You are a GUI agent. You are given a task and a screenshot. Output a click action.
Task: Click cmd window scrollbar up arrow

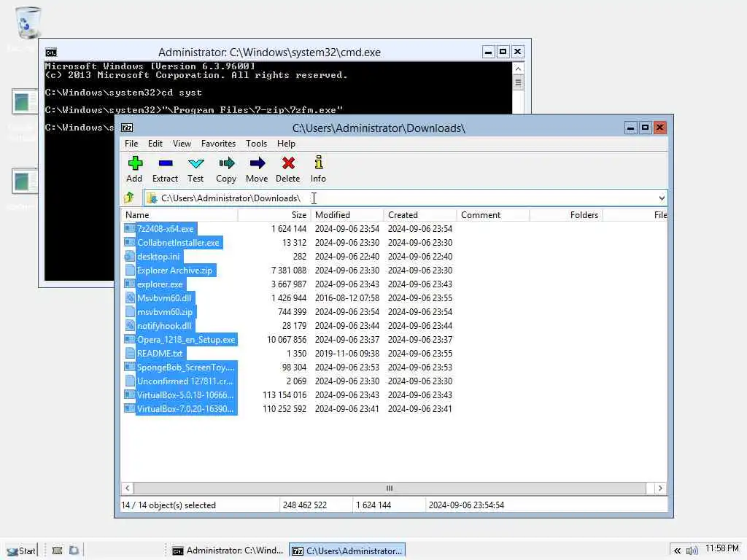click(519, 69)
